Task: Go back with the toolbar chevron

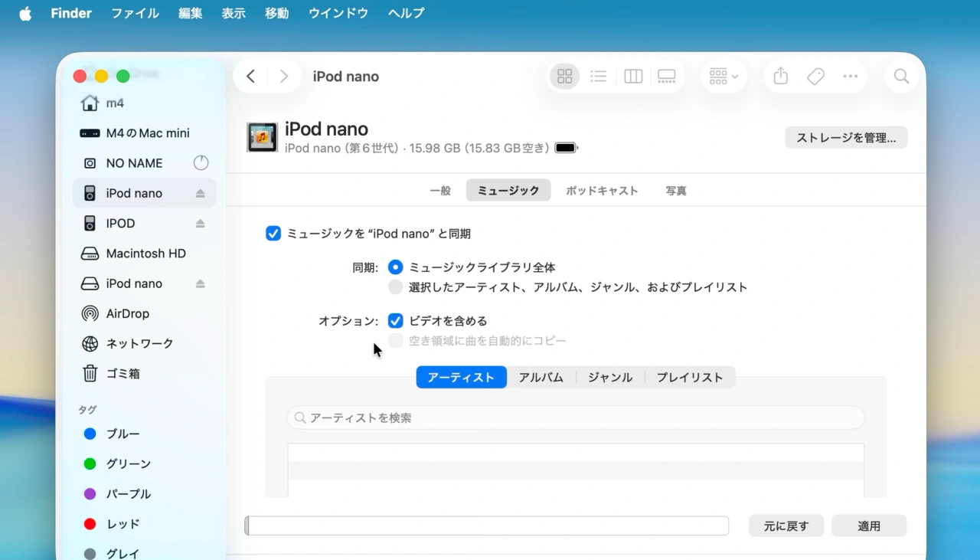Action: point(250,77)
